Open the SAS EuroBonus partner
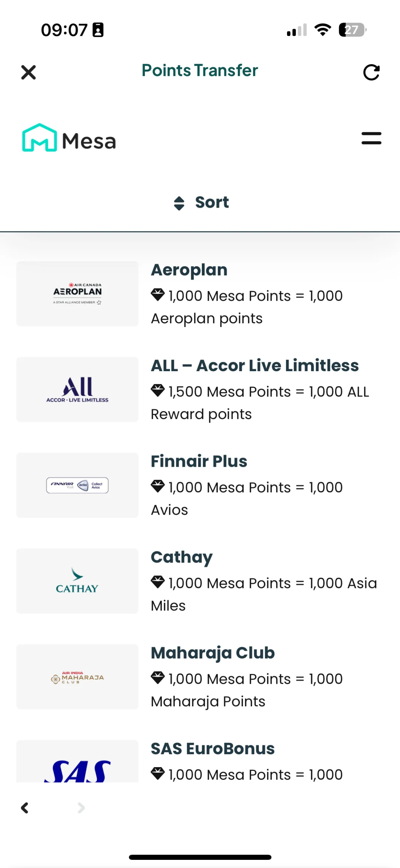The image size is (400, 868). tap(213, 749)
